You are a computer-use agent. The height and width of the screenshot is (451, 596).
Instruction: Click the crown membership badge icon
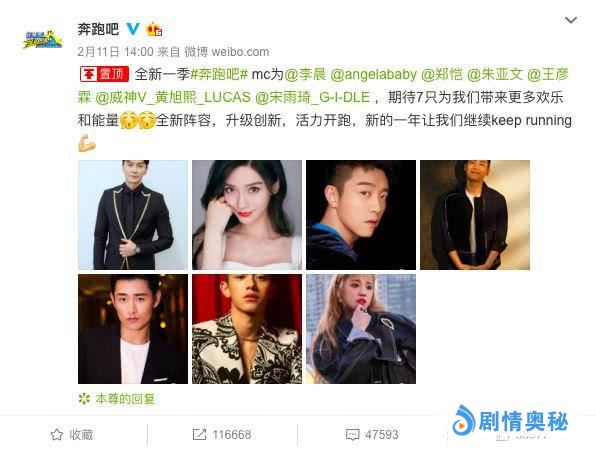pyautogui.click(x=154, y=29)
